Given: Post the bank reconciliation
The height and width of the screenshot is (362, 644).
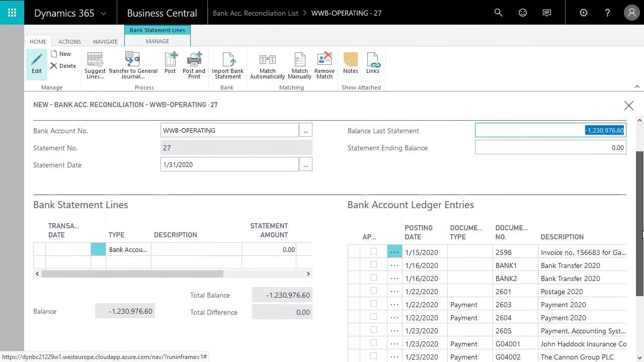Looking at the screenshot, I should tap(170, 63).
